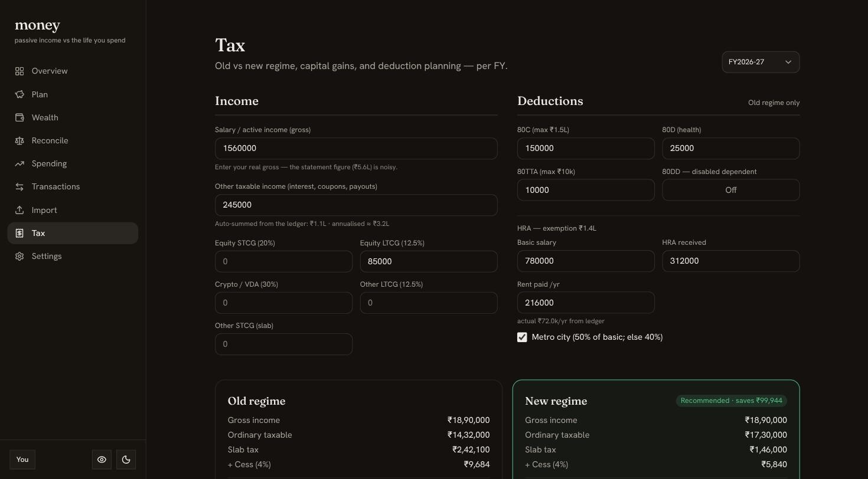Image resolution: width=868 pixels, height=479 pixels.
Task: Toggle Metro city checkbox
Action: coord(522,337)
